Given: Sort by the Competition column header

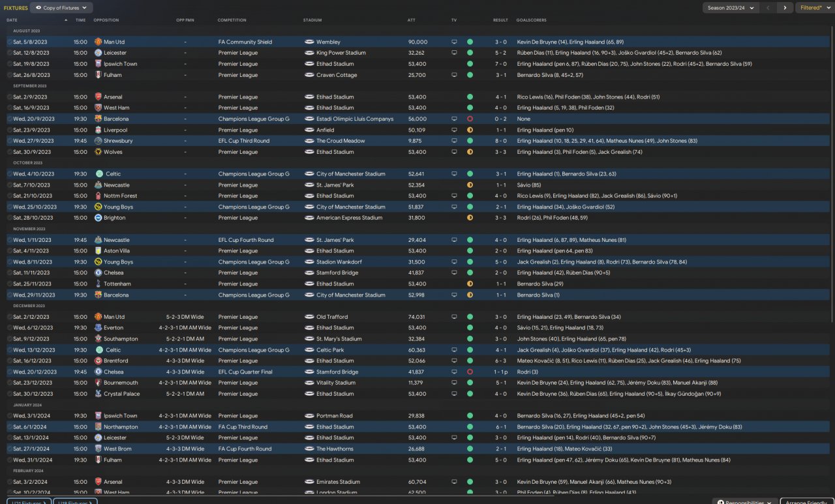Looking at the screenshot, I should tap(232, 20).
